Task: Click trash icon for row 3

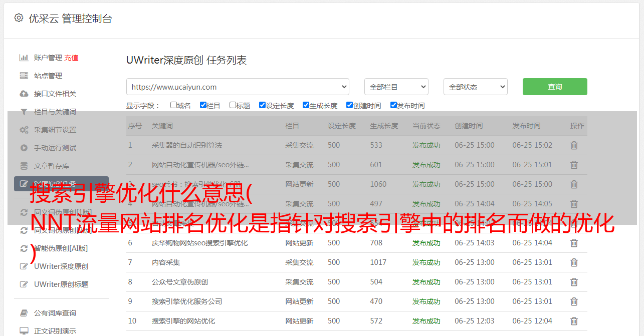Action: 574,184
